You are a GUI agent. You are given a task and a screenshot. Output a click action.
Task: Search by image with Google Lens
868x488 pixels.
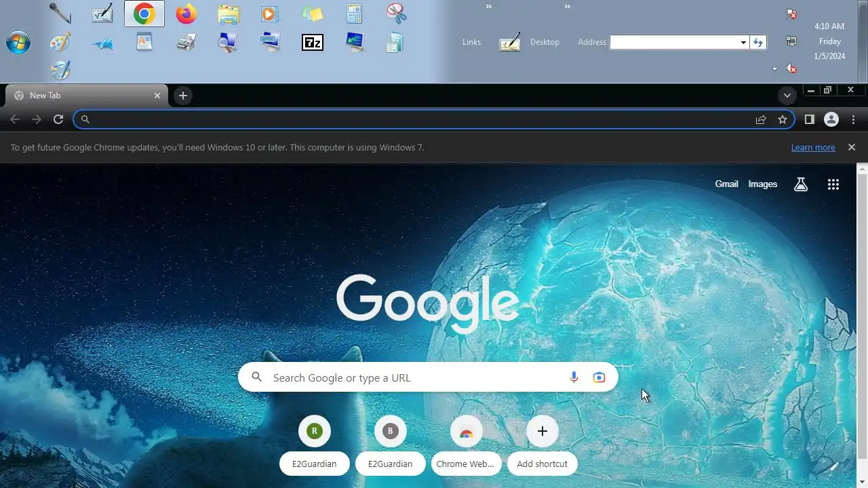pyautogui.click(x=599, y=378)
